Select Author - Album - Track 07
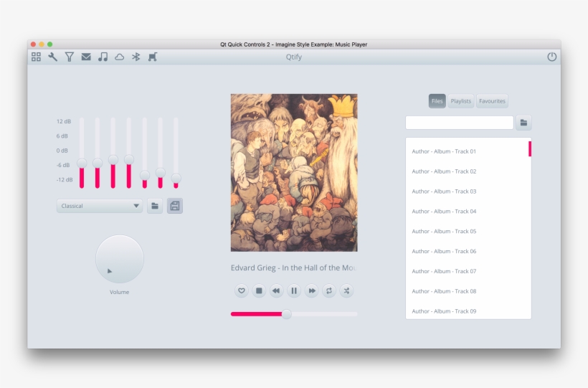 pyautogui.click(x=468, y=271)
